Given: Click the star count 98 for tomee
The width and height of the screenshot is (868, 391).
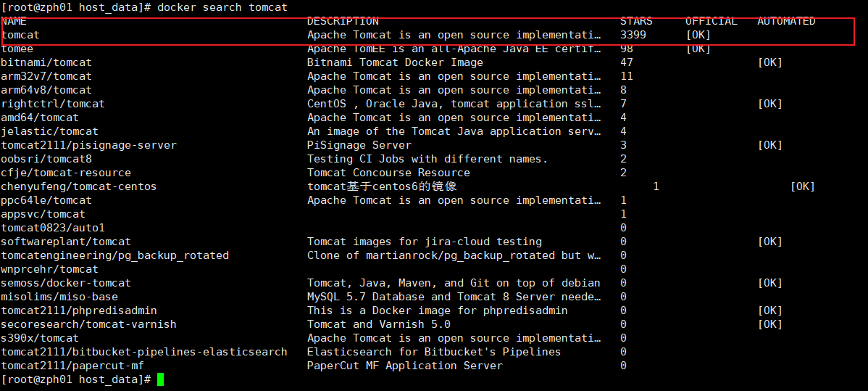Looking at the screenshot, I should [627, 49].
